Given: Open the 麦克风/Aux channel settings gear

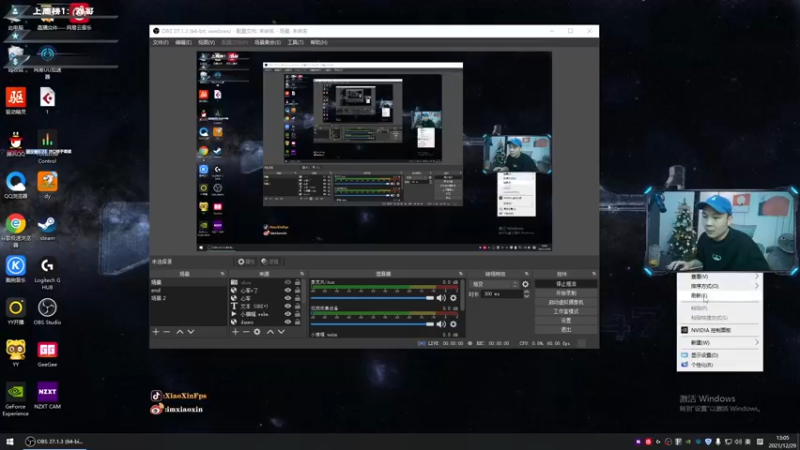Looking at the screenshot, I should click(453, 298).
